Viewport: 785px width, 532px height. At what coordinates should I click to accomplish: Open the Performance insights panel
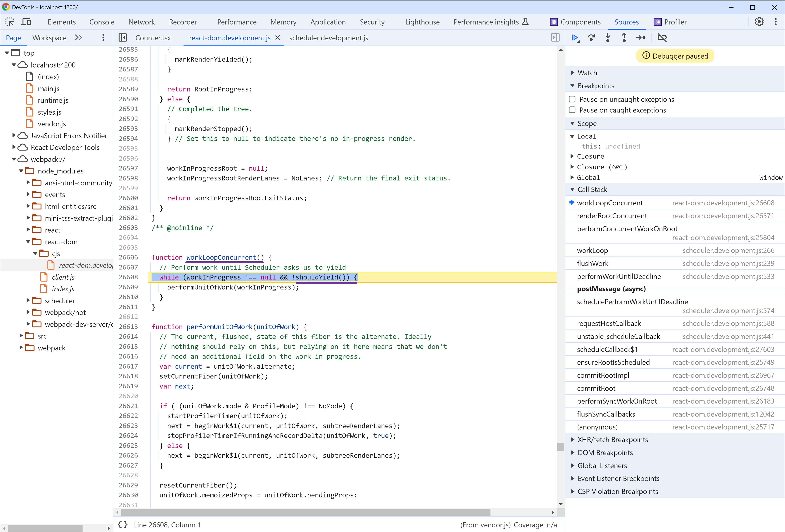coord(491,22)
